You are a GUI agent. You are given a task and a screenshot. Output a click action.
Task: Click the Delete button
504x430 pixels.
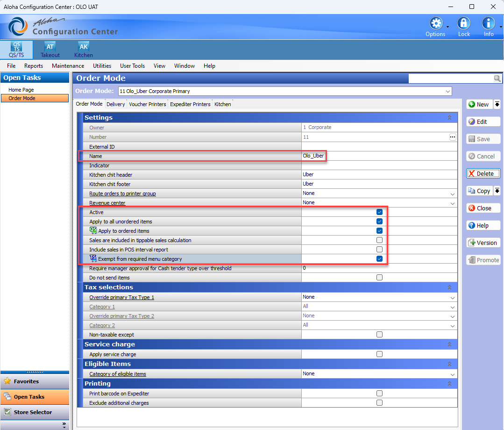(x=483, y=173)
